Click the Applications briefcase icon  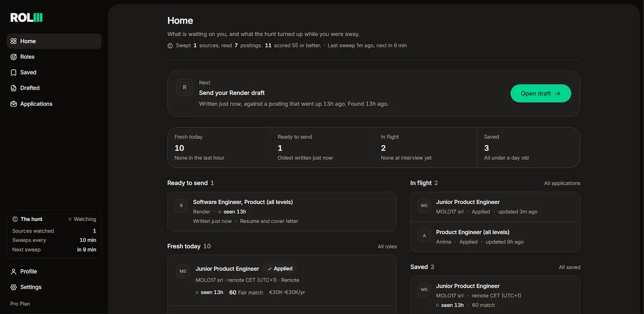pyautogui.click(x=14, y=104)
